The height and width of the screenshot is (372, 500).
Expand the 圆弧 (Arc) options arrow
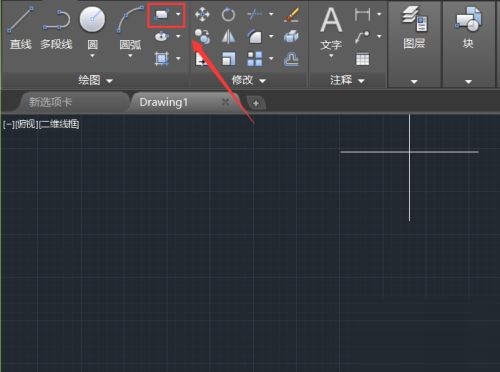click(x=130, y=56)
